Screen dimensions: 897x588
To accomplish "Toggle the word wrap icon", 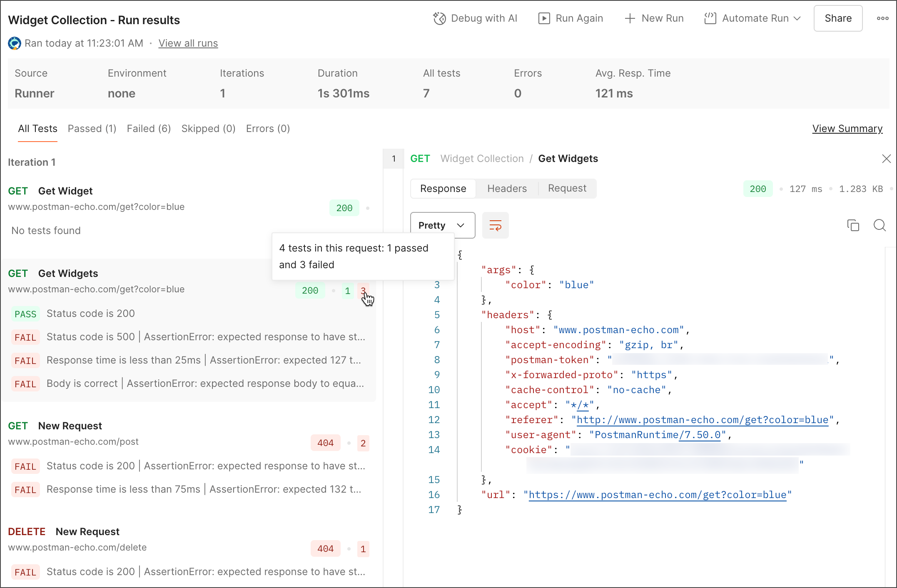I will click(495, 225).
